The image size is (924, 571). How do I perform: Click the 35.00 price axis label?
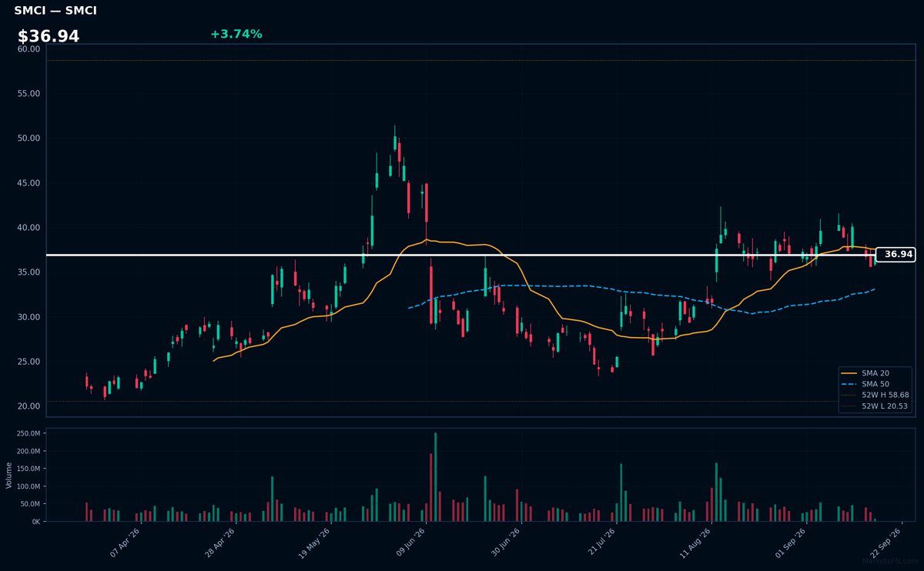[x=29, y=272]
